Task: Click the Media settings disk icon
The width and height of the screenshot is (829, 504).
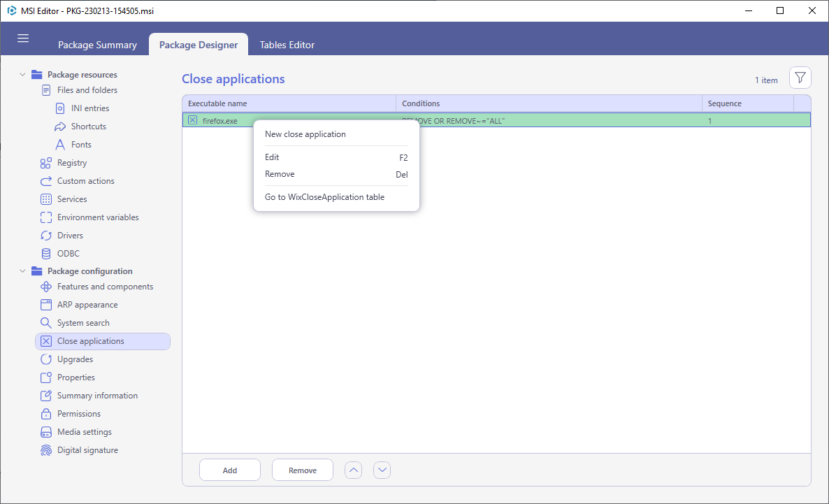Action: click(46, 432)
